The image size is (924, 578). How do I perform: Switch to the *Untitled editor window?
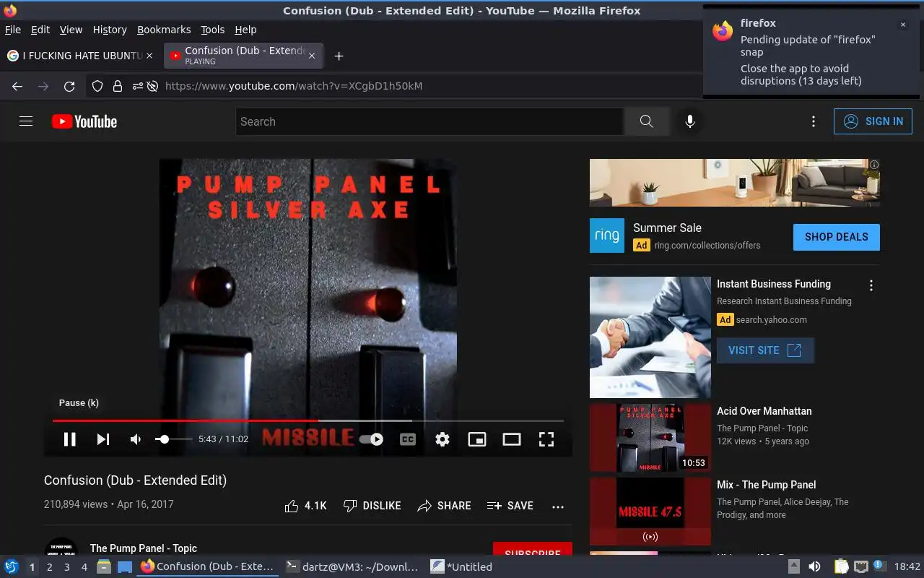tap(462, 566)
